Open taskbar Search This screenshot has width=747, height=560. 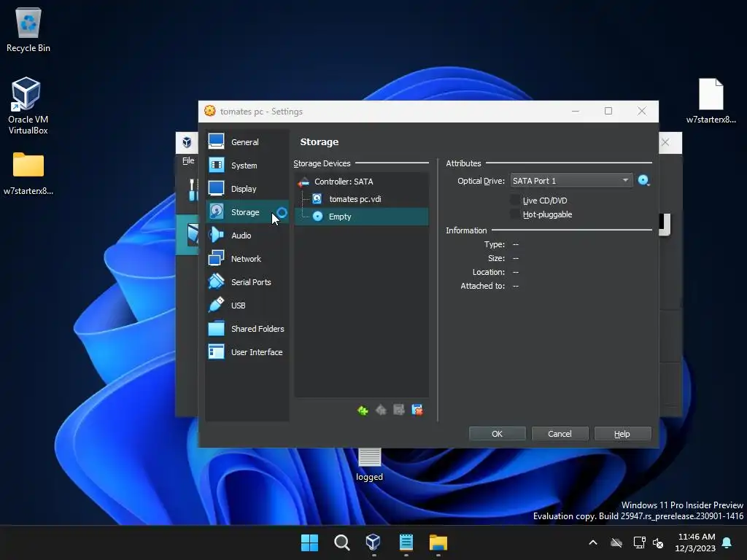point(341,542)
